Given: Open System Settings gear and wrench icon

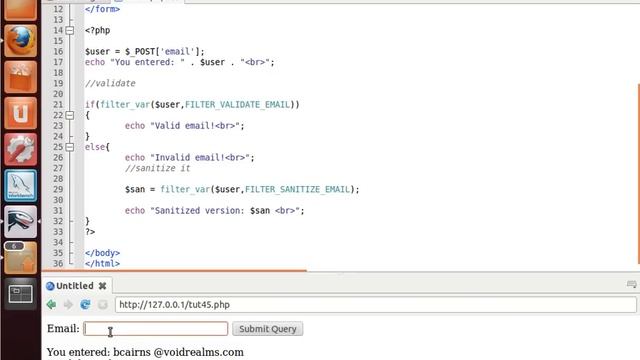Looking at the screenshot, I should tap(20, 149).
